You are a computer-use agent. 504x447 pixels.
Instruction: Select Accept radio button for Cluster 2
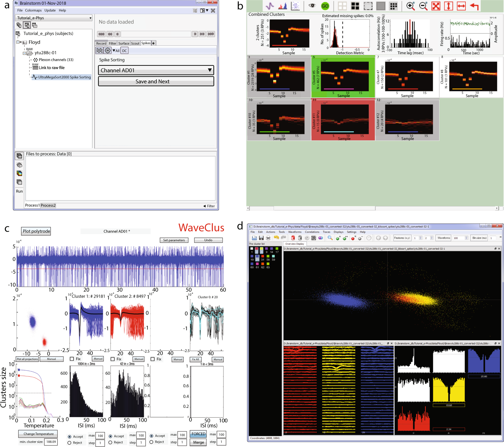[x=110, y=436]
